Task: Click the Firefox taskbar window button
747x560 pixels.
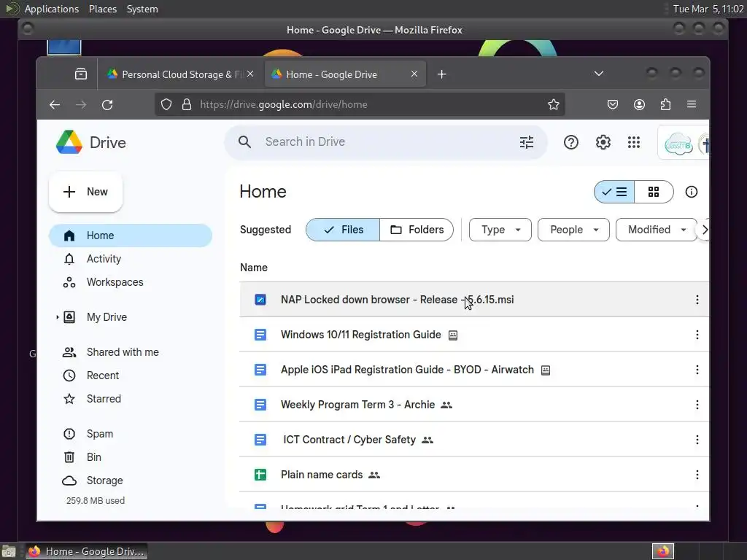Action: point(86,551)
